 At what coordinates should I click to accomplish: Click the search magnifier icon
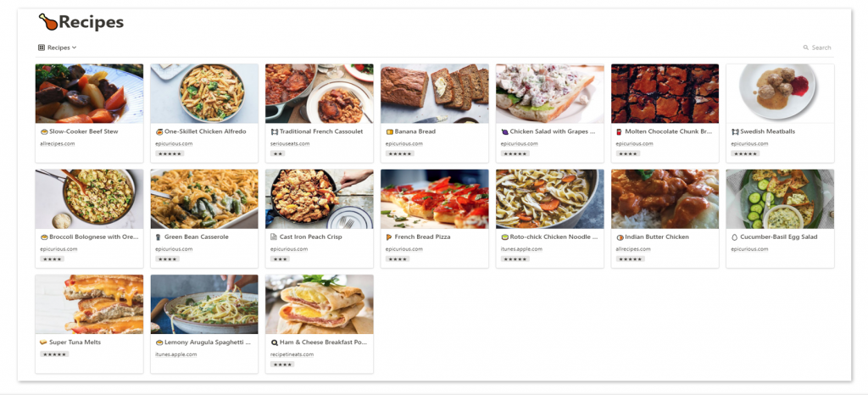point(806,47)
